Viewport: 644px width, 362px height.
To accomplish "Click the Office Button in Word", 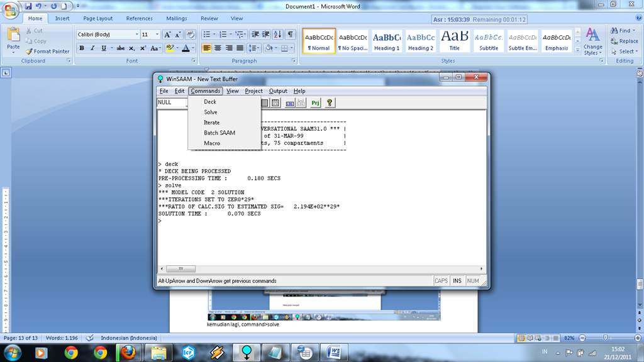I will pyautogui.click(x=10, y=10).
